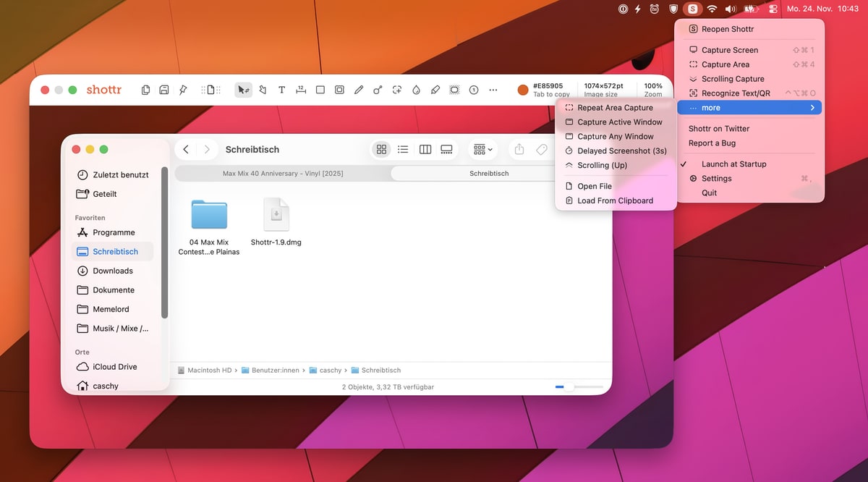Click the copy to clipboard icon
868x482 pixels.
coord(146,90)
